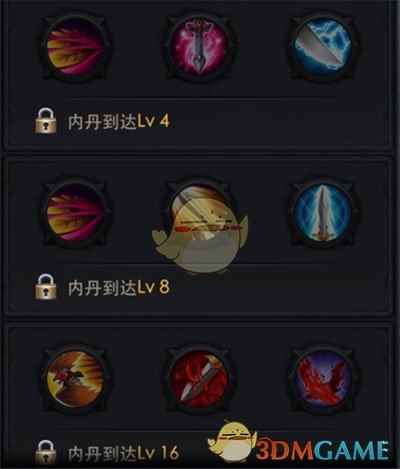Screen dimensions: 400x469
Task: Open the 3DMGAME watermark text link
Action: click(x=323, y=450)
